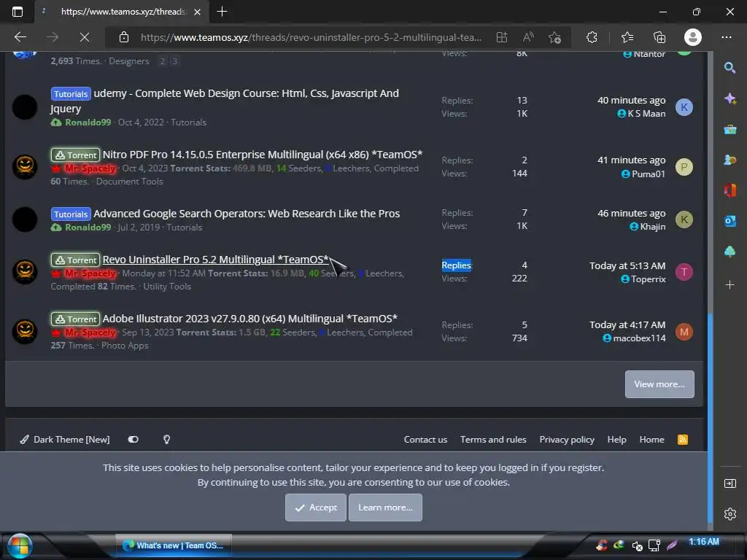
Task: Open Settings and more menu
Action: [727, 37]
